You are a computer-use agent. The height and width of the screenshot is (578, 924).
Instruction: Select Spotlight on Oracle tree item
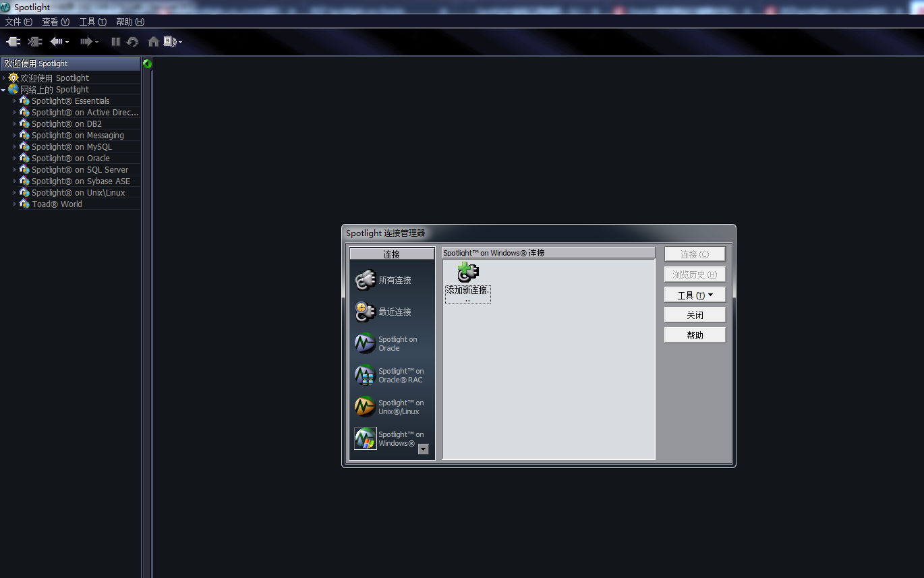[x=70, y=158]
